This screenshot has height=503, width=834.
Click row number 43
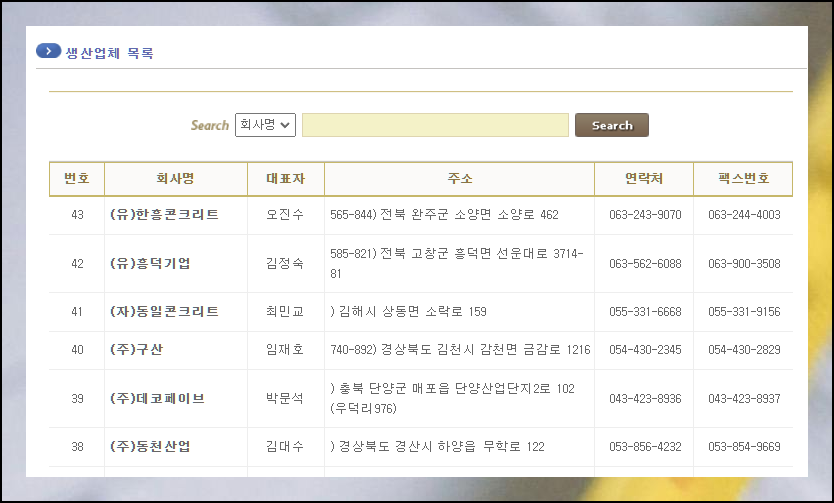[78, 214]
